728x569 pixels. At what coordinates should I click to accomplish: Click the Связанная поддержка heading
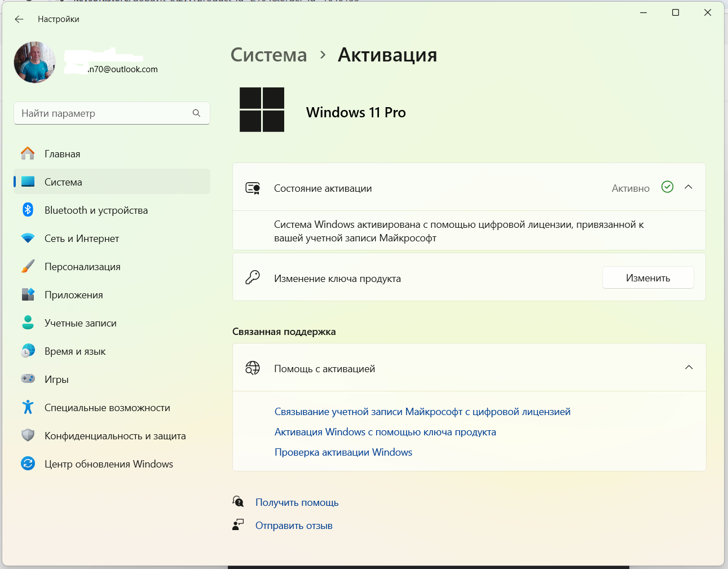(284, 332)
